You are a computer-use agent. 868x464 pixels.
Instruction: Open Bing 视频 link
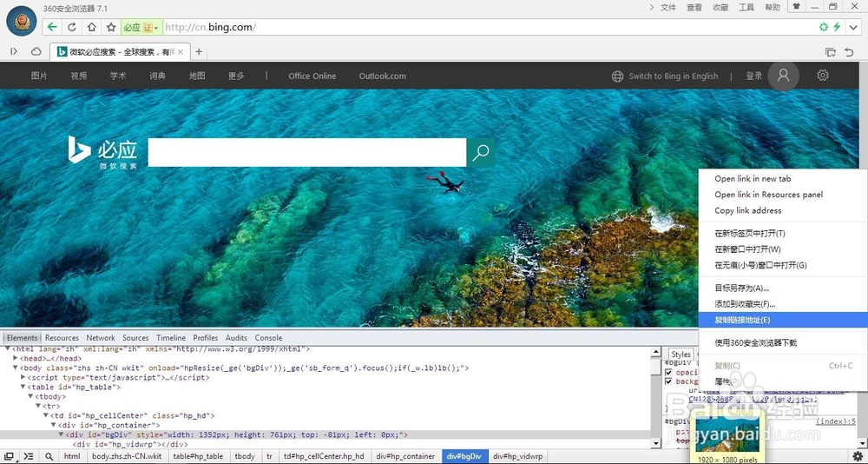pos(79,76)
